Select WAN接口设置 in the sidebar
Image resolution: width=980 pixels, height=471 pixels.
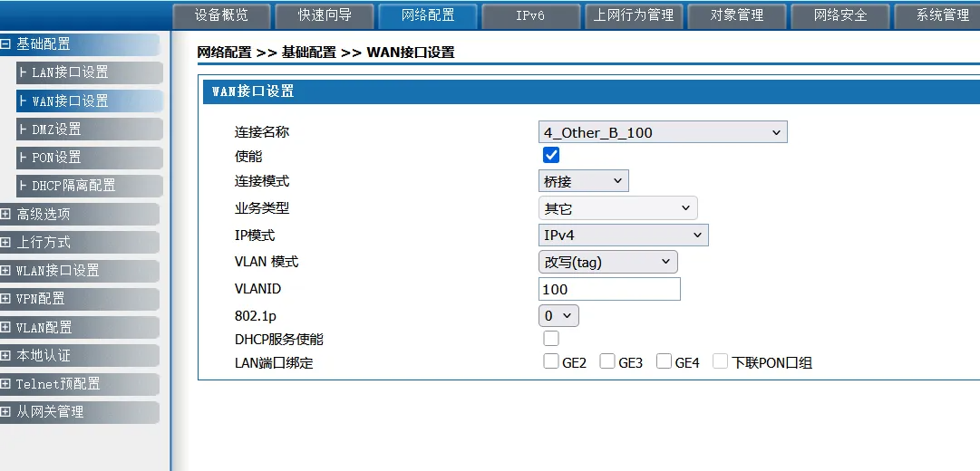pyautogui.click(x=90, y=101)
